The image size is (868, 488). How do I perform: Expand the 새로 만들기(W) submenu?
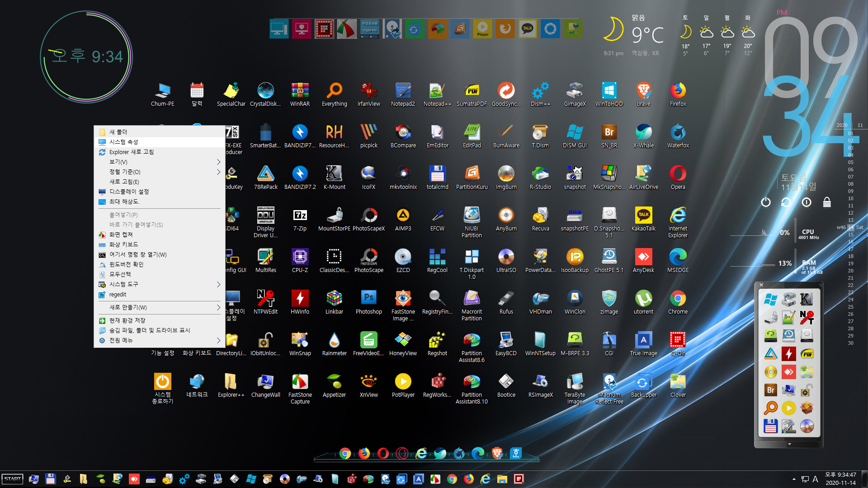[x=159, y=307]
